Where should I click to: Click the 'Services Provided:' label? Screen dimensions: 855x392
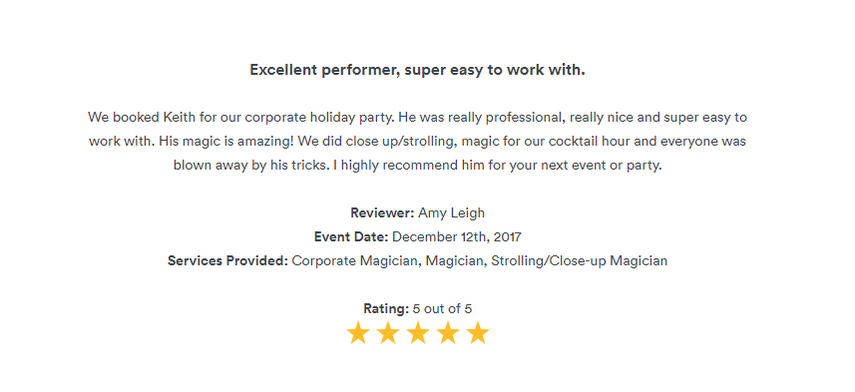click(228, 261)
